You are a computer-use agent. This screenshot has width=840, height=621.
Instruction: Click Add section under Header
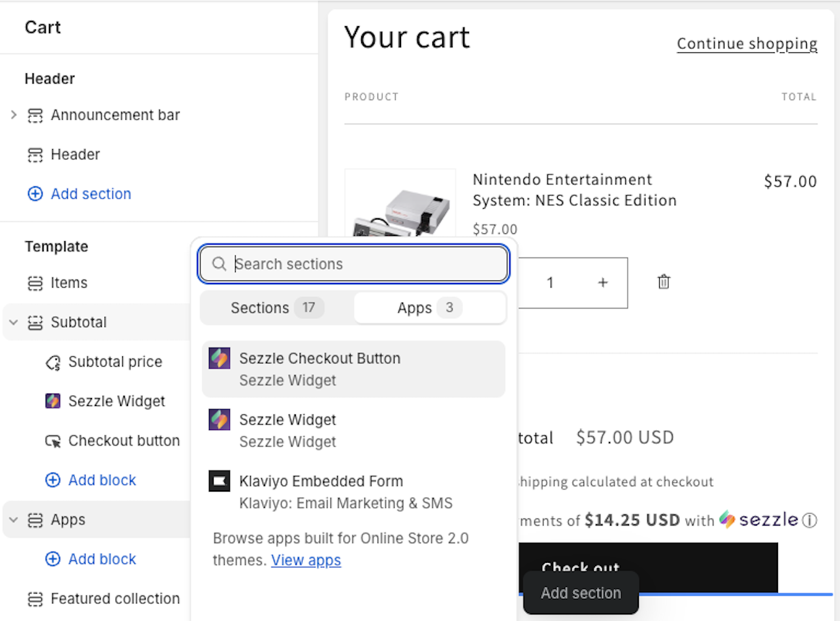coord(91,194)
